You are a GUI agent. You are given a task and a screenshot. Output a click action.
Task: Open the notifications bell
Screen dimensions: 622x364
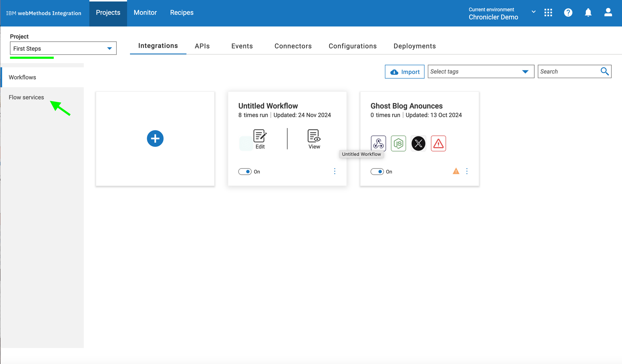pos(588,13)
